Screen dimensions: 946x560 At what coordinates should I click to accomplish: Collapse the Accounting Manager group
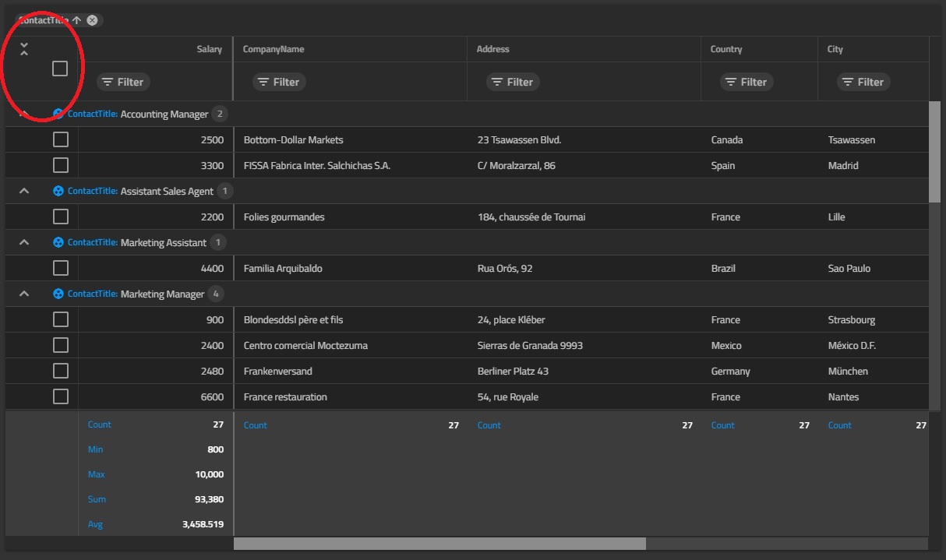(23, 113)
